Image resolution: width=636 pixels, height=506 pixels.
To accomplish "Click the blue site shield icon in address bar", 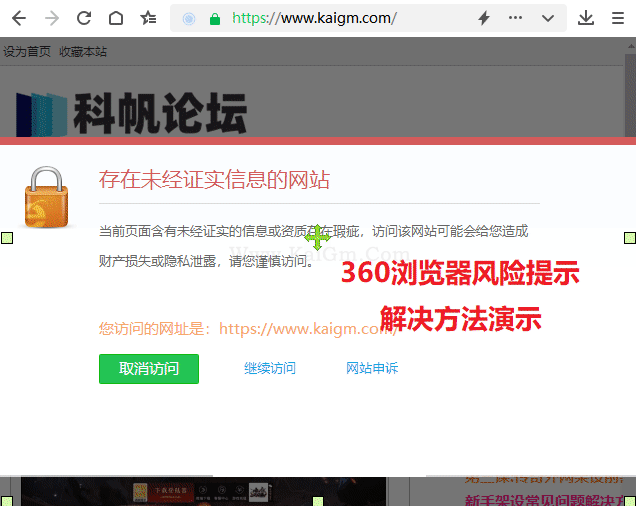I will [x=189, y=19].
